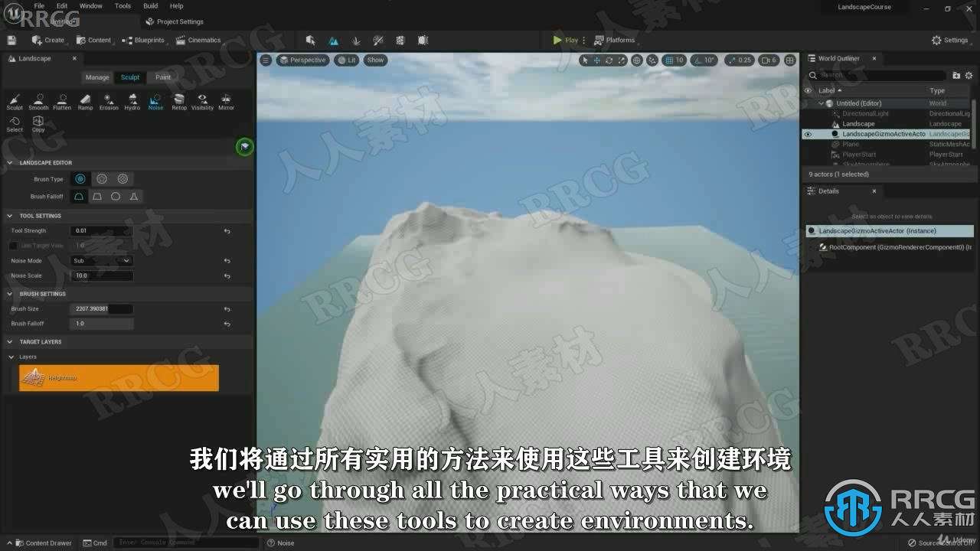This screenshot has height=551, width=980.
Task: Open the Show flags dropdown
Action: click(375, 60)
